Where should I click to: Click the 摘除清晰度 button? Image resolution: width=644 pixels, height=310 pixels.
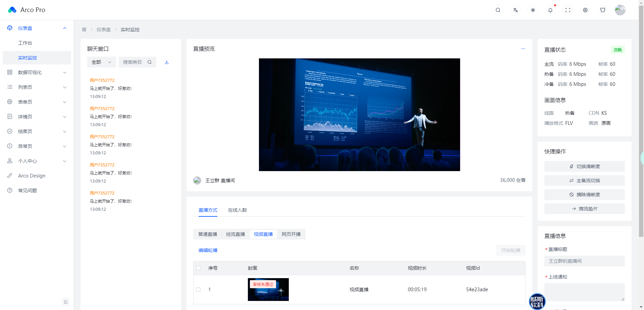pos(584,195)
